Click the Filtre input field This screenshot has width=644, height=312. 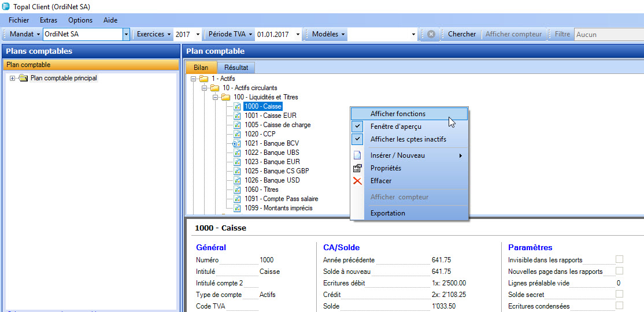[x=609, y=35]
